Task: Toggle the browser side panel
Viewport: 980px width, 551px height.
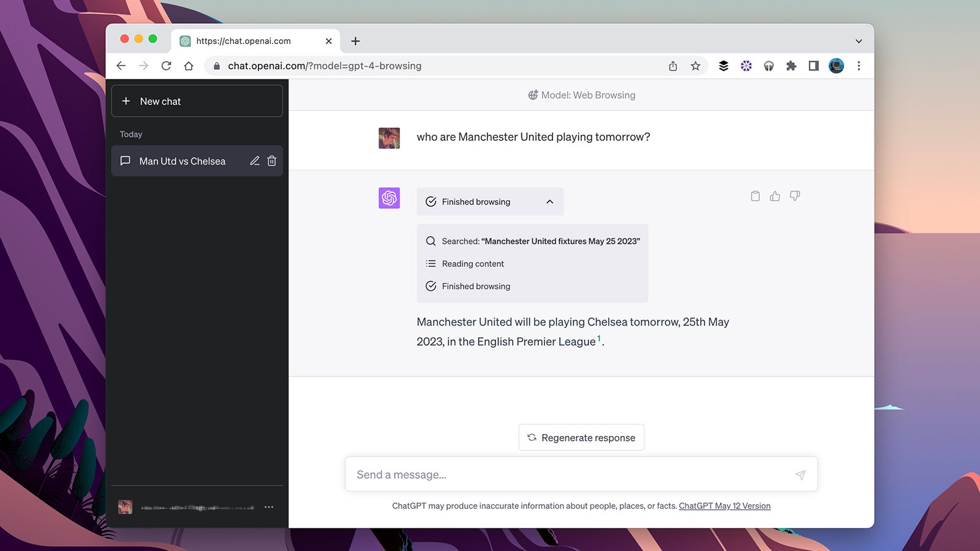Action: pyautogui.click(x=813, y=66)
